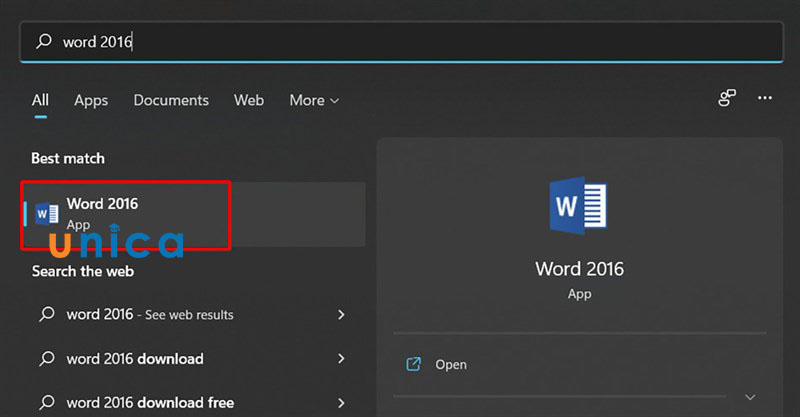
Task: Switch to the Apps tab
Action: point(91,101)
